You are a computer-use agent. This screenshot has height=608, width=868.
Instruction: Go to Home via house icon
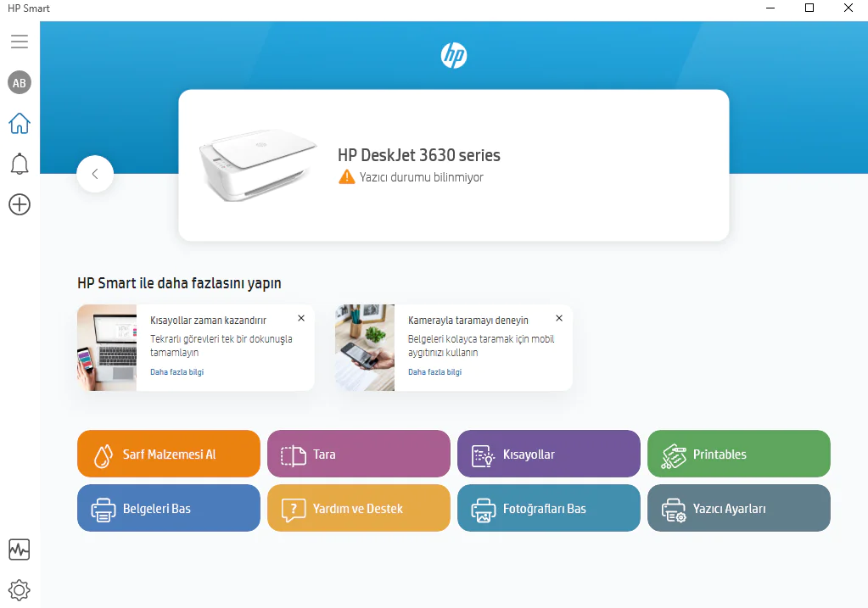20,123
